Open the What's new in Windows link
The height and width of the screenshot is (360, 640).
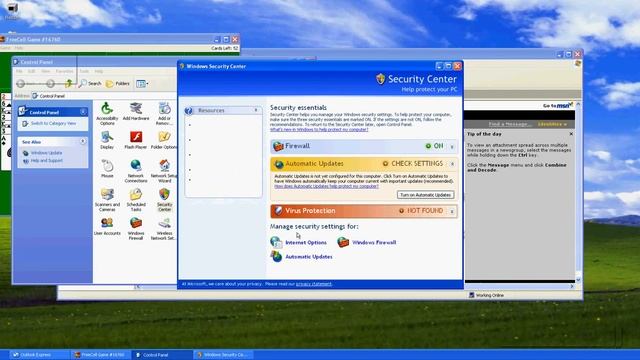pyautogui.click(x=319, y=129)
